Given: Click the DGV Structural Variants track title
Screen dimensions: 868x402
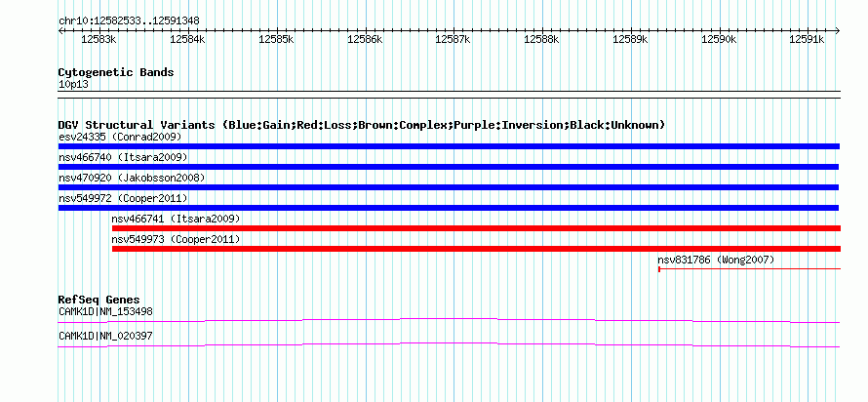Looking at the screenshot, I should (x=362, y=125).
